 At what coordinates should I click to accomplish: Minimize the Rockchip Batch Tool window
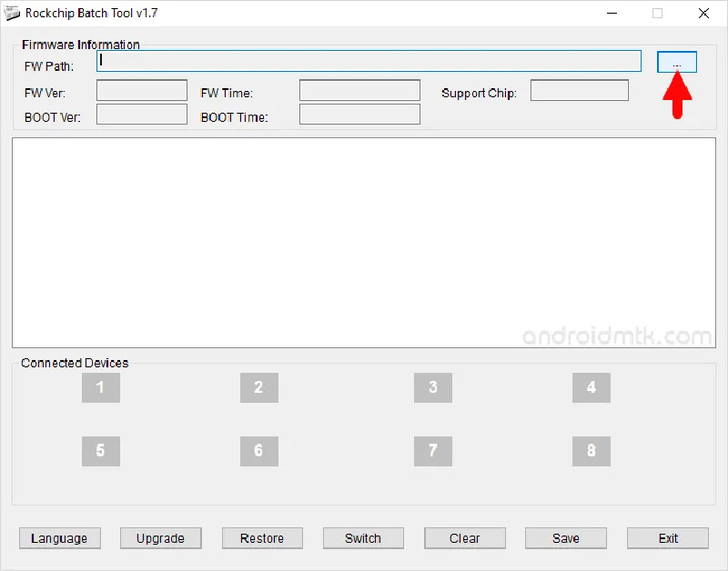(612, 14)
